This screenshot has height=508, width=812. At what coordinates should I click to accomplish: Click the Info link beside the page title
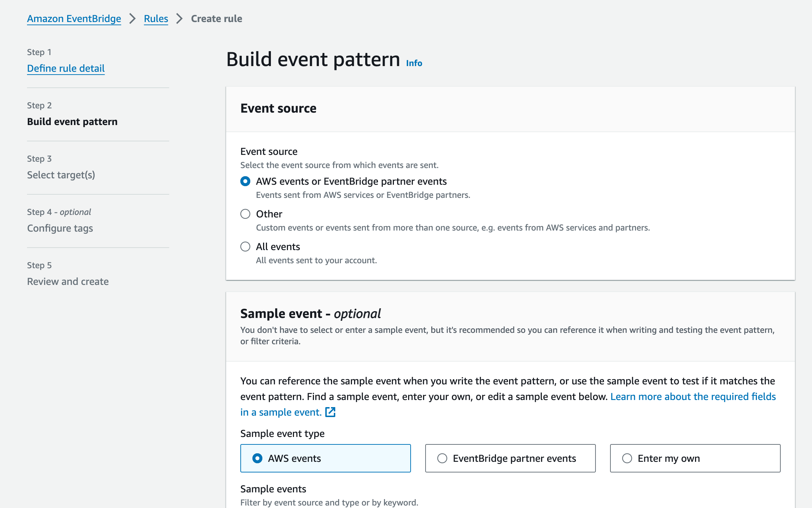414,63
